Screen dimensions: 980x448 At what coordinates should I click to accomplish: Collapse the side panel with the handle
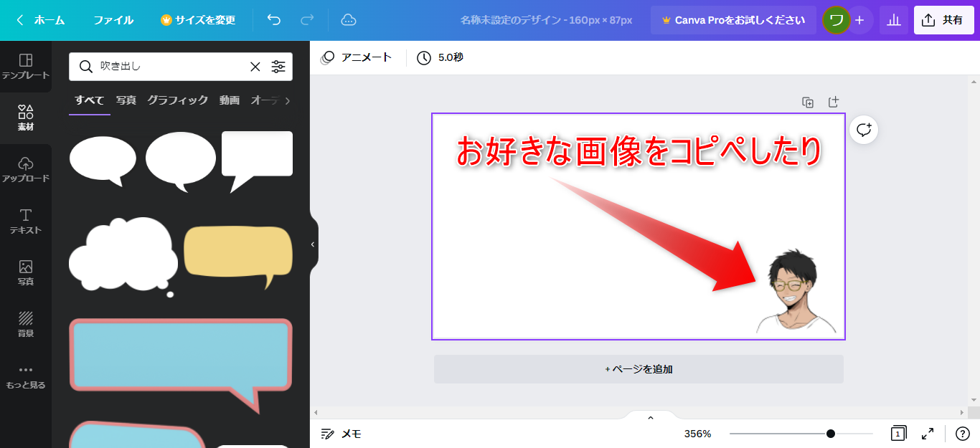(313, 244)
